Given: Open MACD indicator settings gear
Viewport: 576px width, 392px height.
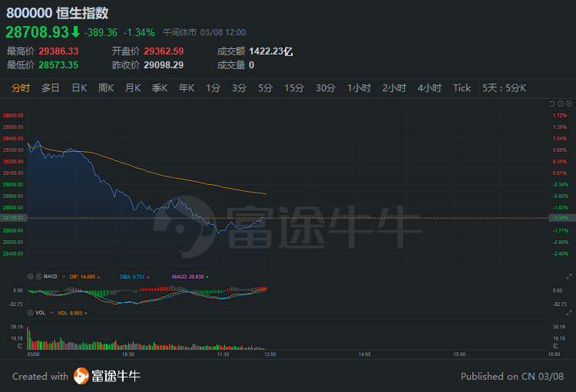Looking at the screenshot, I should tap(31, 276).
